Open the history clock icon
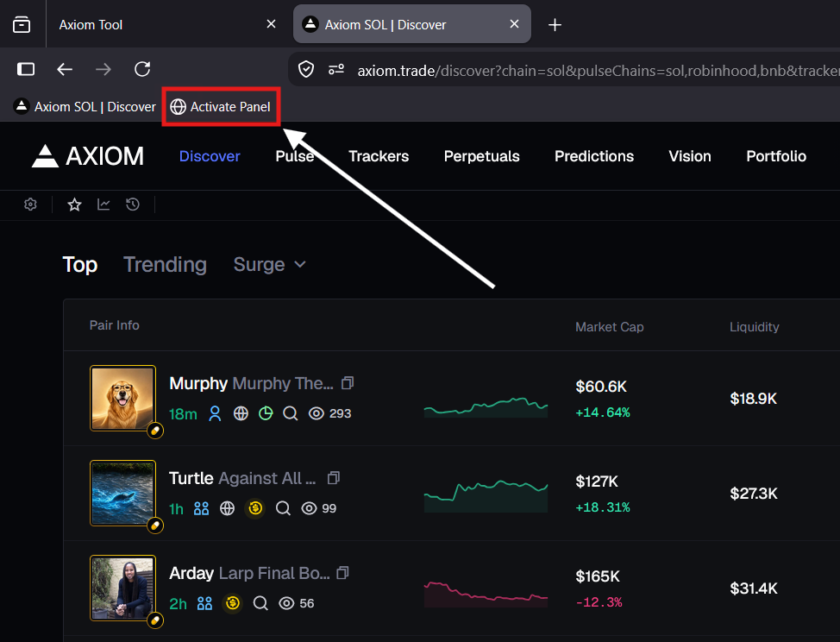The image size is (840, 642). click(133, 205)
